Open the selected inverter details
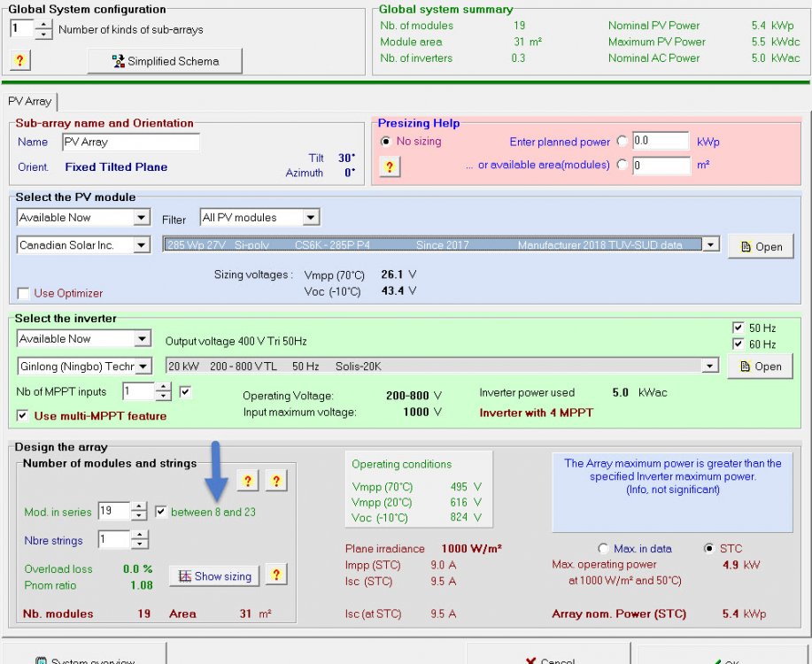This screenshot has width=812, height=664. click(760, 366)
